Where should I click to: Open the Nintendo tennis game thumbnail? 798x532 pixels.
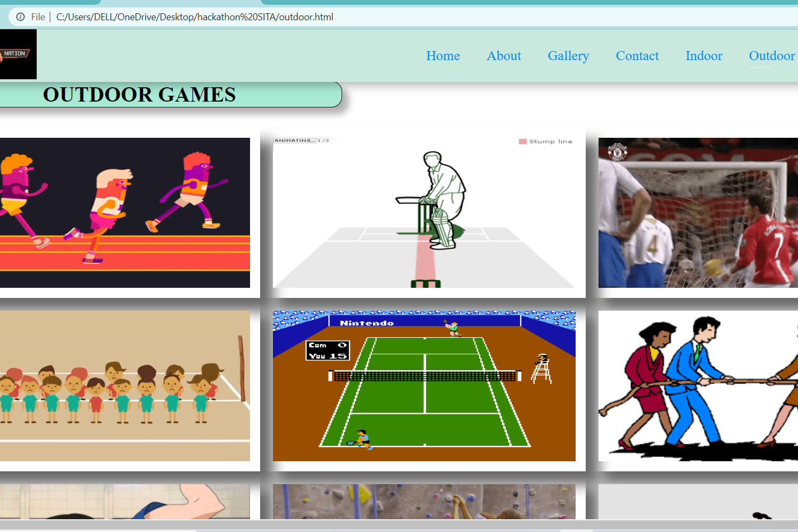pyautogui.click(x=424, y=386)
